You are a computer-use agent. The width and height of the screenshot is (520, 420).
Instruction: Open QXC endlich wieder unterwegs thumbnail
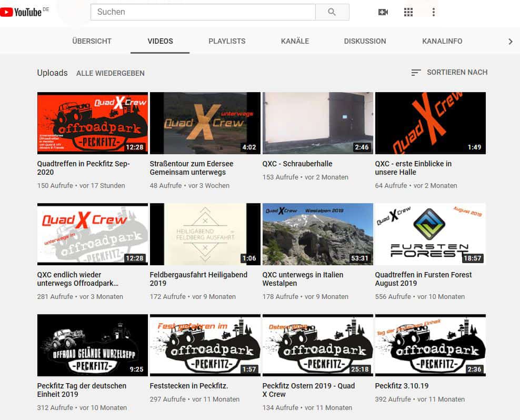coord(93,234)
